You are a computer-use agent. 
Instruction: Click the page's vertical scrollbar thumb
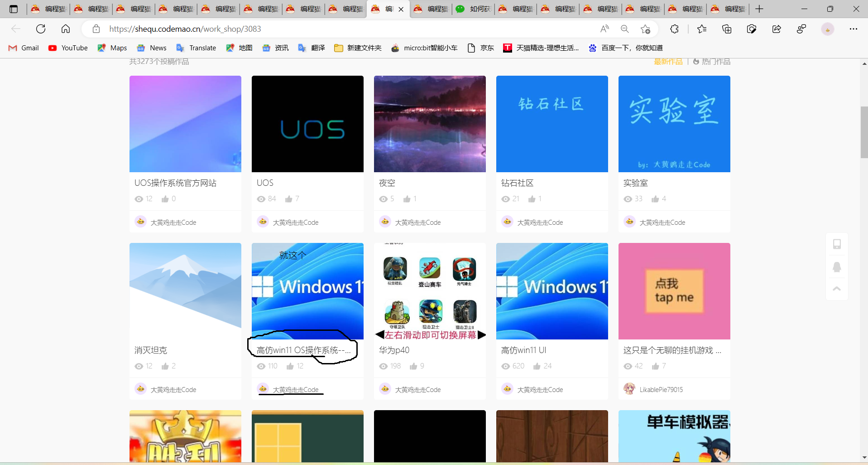pos(864,132)
